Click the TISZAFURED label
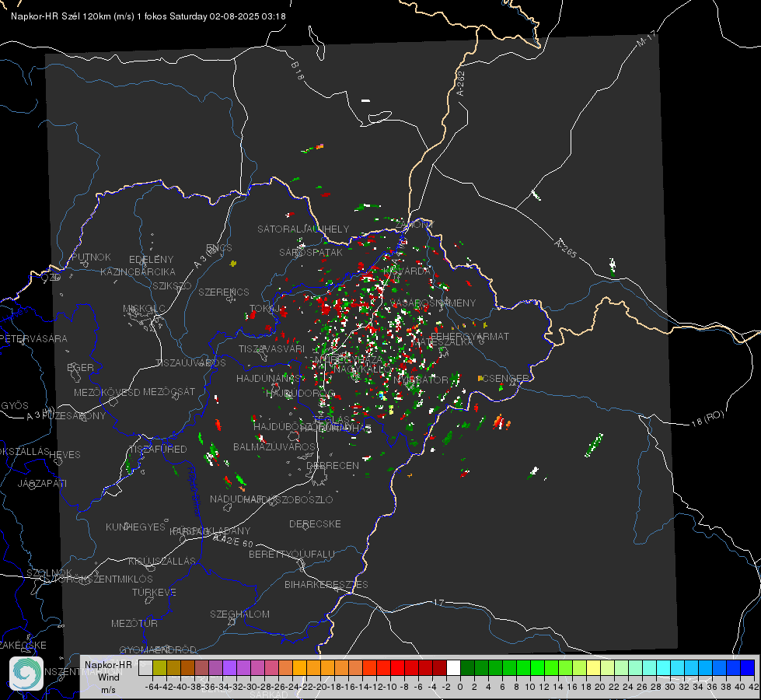The width and height of the screenshot is (761, 700). pos(158,450)
